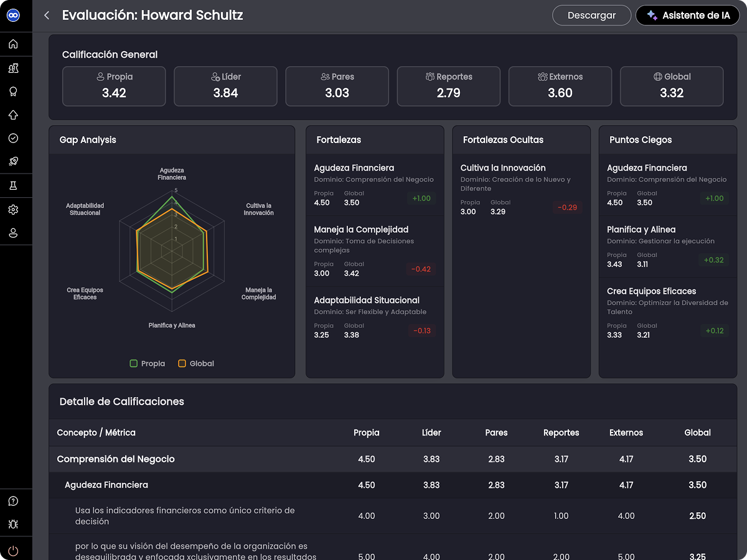Click the Descargar button
The image size is (747, 560).
(591, 16)
